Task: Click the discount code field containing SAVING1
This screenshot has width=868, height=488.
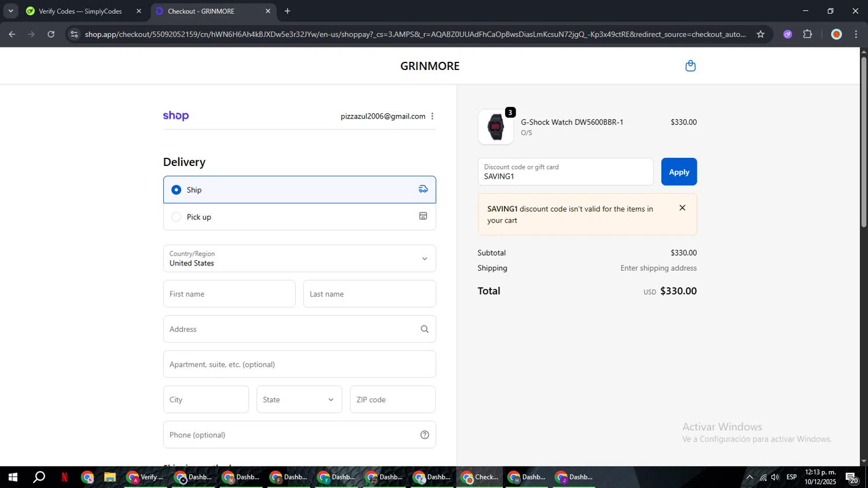Action: pos(565,172)
